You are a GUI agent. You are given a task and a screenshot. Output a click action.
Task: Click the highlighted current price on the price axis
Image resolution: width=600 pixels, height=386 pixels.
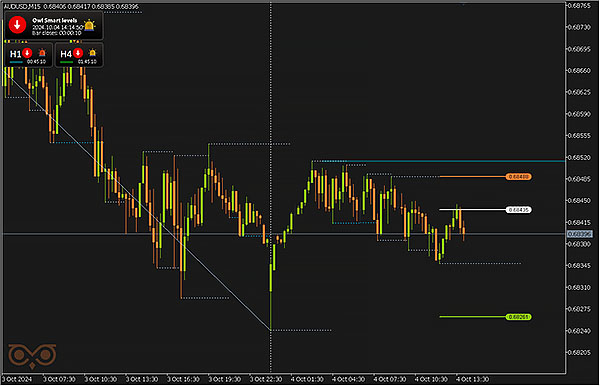click(x=580, y=234)
